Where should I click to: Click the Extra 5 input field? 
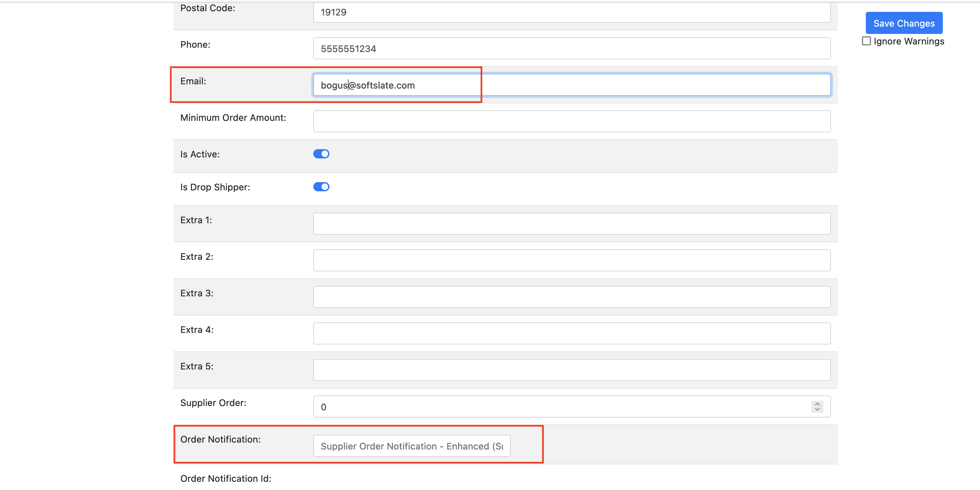572,370
